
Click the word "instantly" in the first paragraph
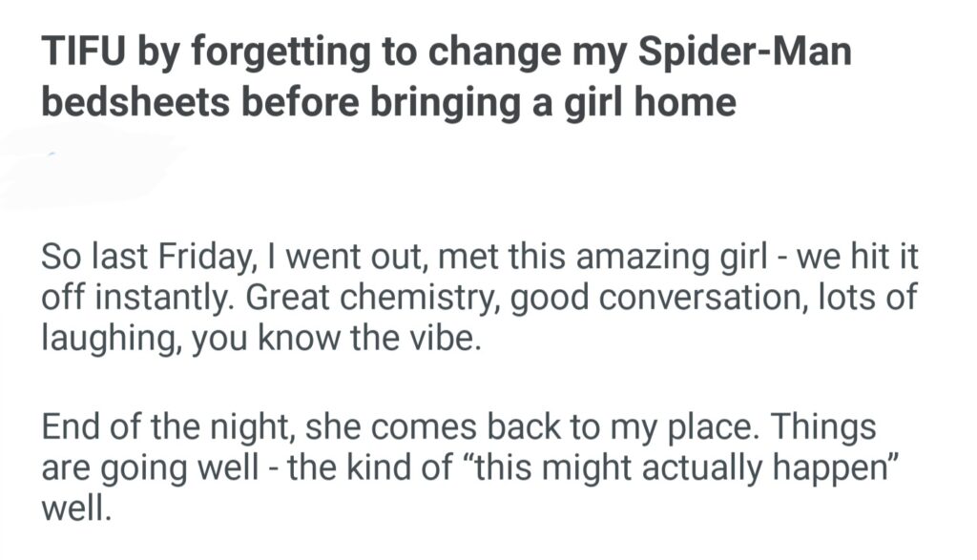point(163,297)
